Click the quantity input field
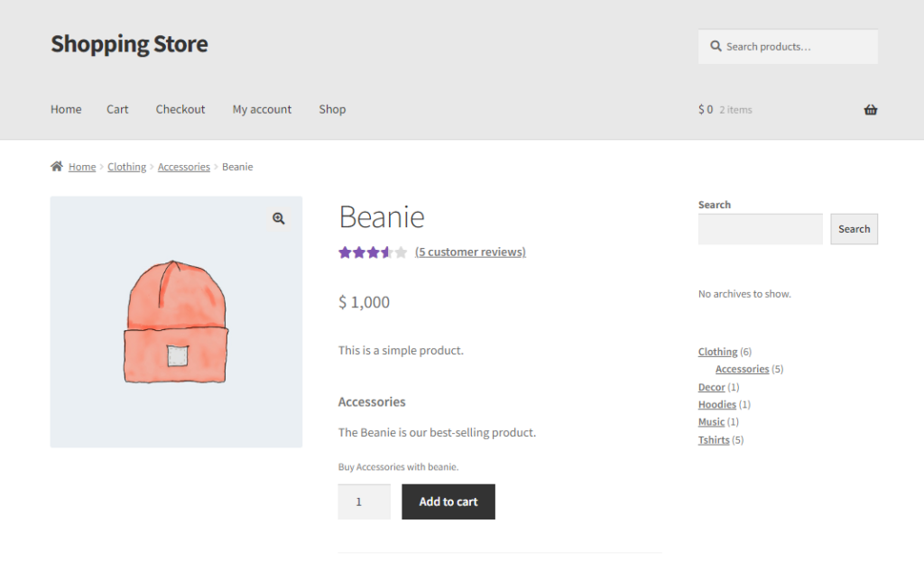This screenshot has width=924, height=561. pos(365,501)
